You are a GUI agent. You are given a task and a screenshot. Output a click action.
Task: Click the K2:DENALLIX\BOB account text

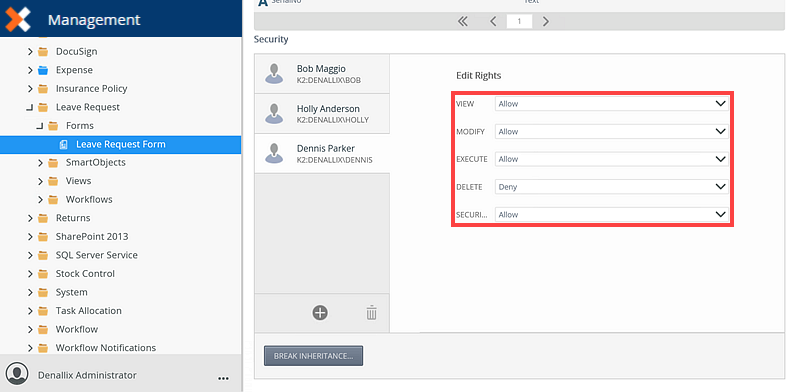click(329, 80)
